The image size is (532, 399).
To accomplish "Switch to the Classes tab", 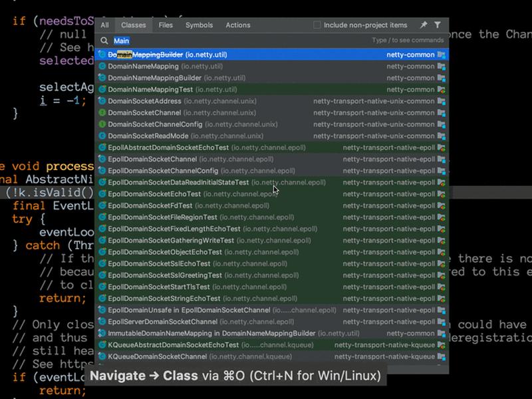I will (134, 25).
